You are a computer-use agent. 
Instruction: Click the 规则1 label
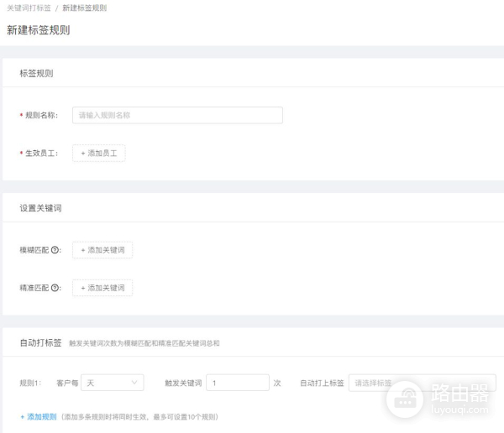click(30, 383)
